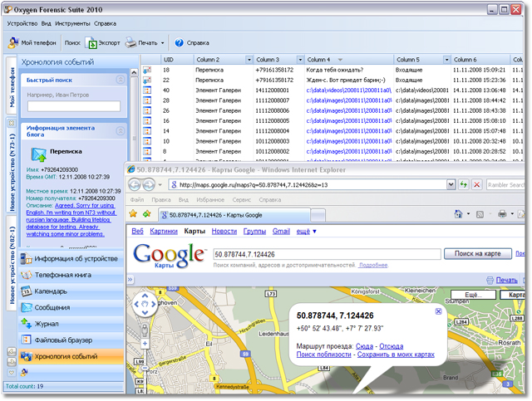Open Column 3 filter dropdown
Image resolution: width=532 pixels, height=401 pixels.
(x=300, y=60)
